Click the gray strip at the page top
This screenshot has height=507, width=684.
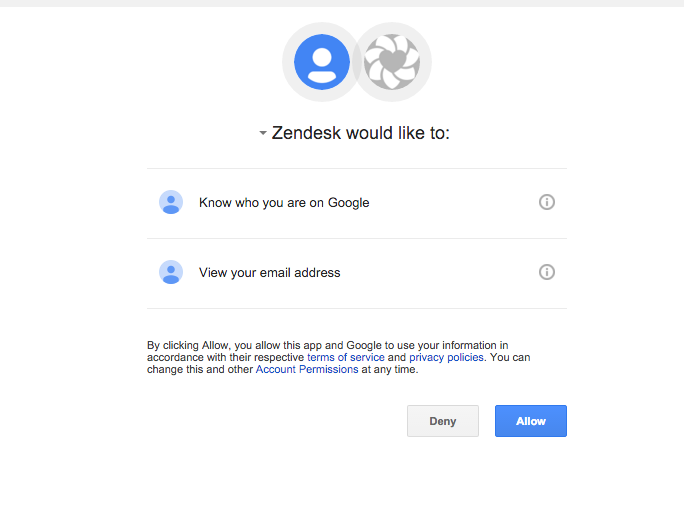tap(342, 3)
